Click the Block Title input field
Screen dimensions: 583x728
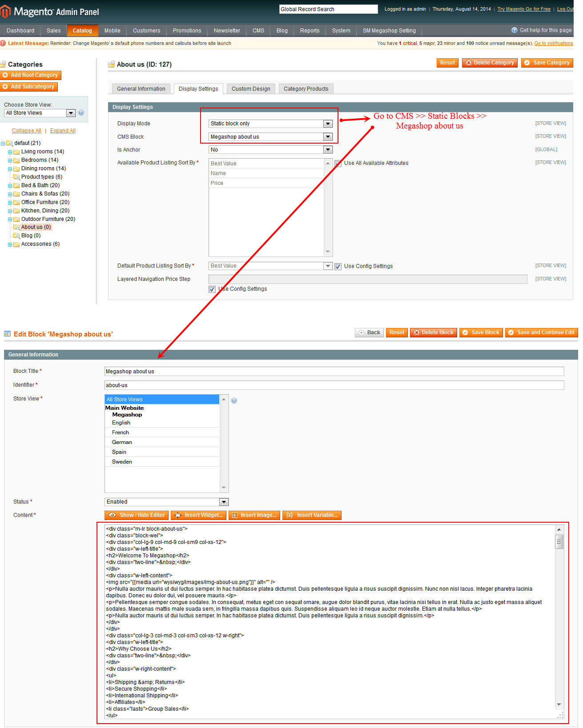click(334, 372)
